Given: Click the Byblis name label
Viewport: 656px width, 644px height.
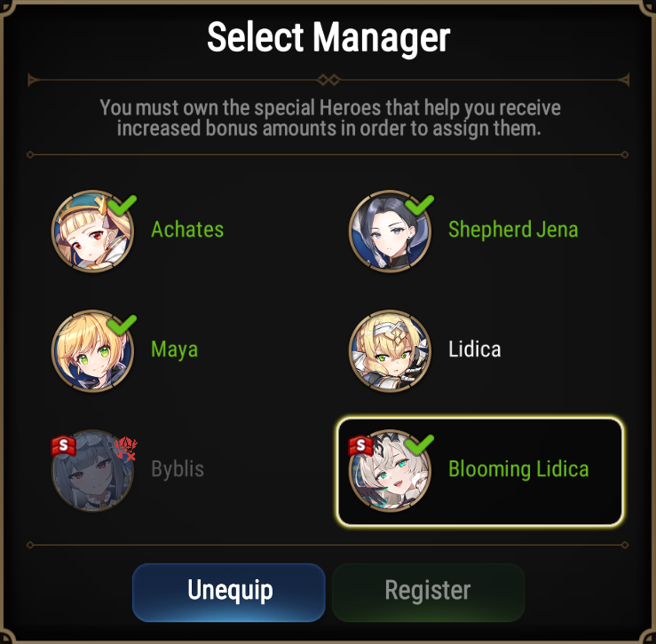Looking at the screenshot, I should (x=178, y=469).
